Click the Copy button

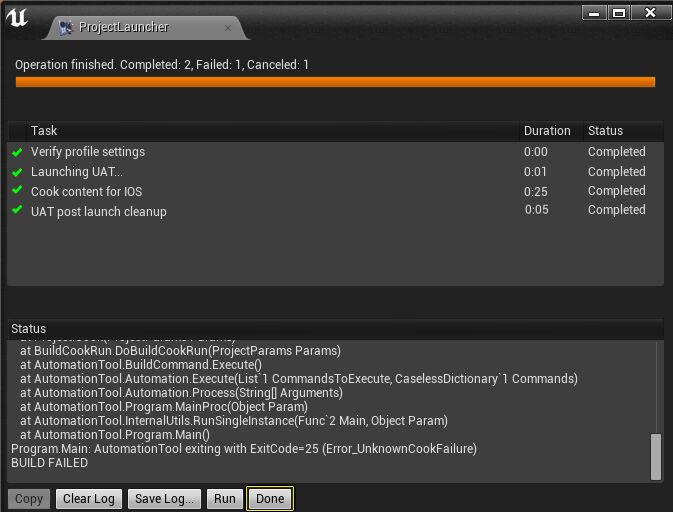coord(29,499)
